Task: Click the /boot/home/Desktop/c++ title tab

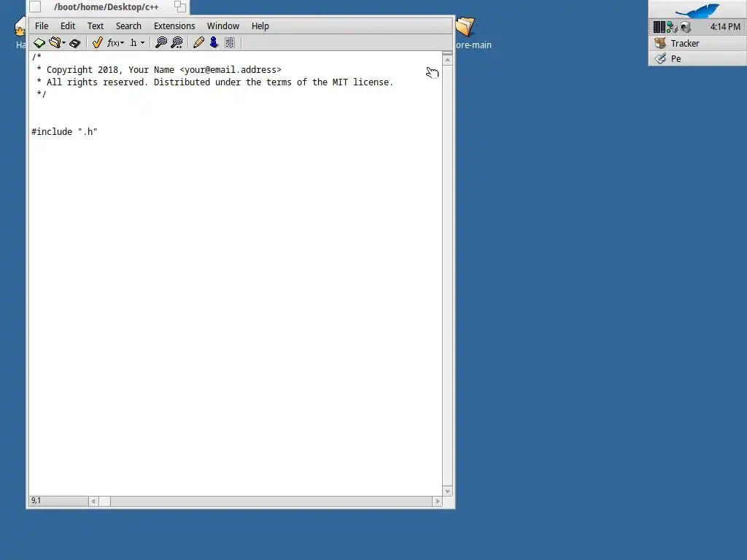Action: tap(107, 7)
